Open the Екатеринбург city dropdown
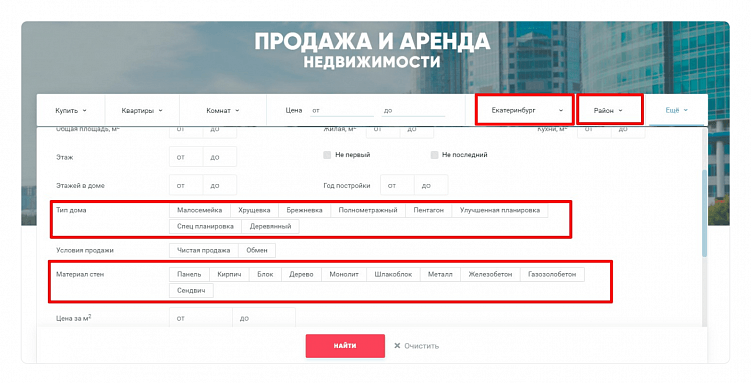Screen dimensions: 751x383 (x=524, y=111)
